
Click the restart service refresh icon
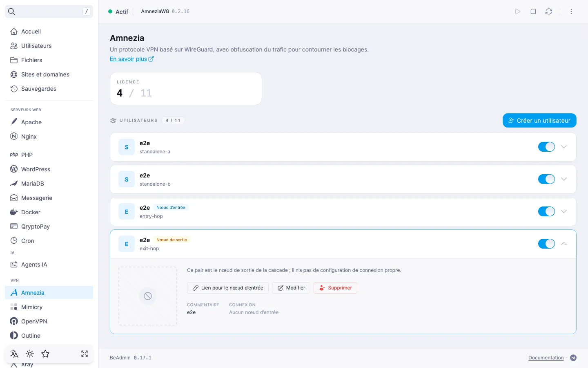pyautogui.click(x=549, y=11)
